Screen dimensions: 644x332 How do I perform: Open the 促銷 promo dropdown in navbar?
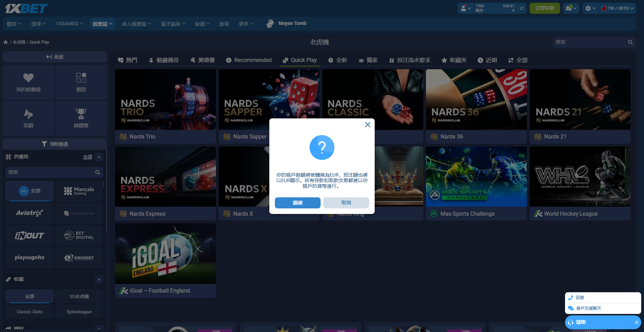202,24
